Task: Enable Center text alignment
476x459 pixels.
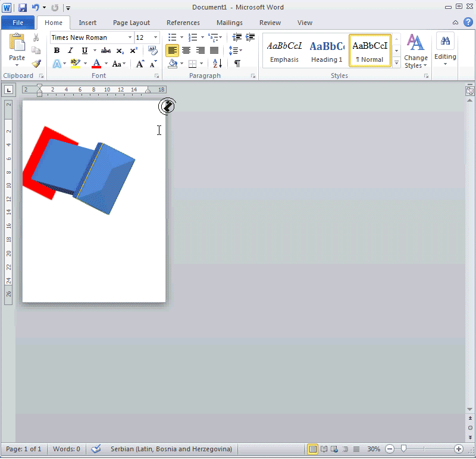Action: (186, 51)
